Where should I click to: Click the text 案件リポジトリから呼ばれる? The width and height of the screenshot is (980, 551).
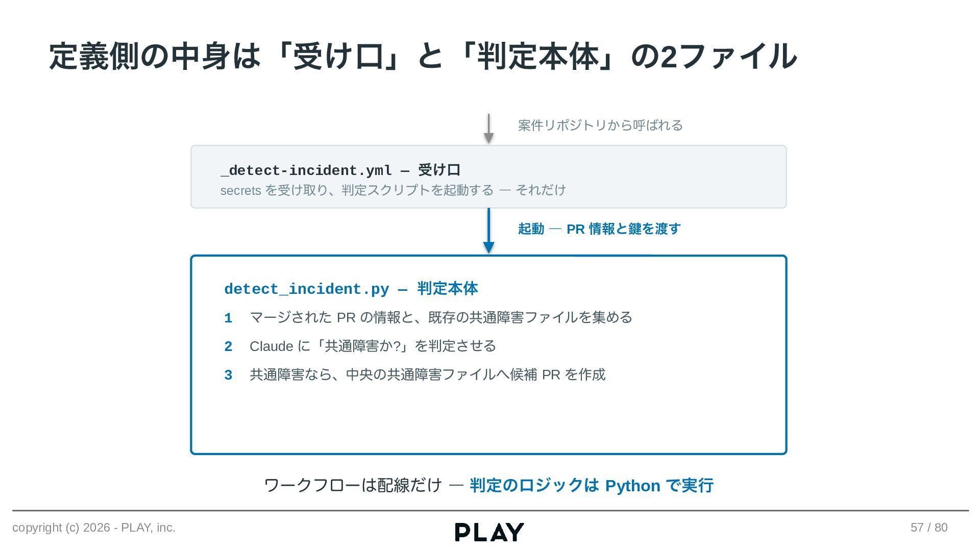600,126
